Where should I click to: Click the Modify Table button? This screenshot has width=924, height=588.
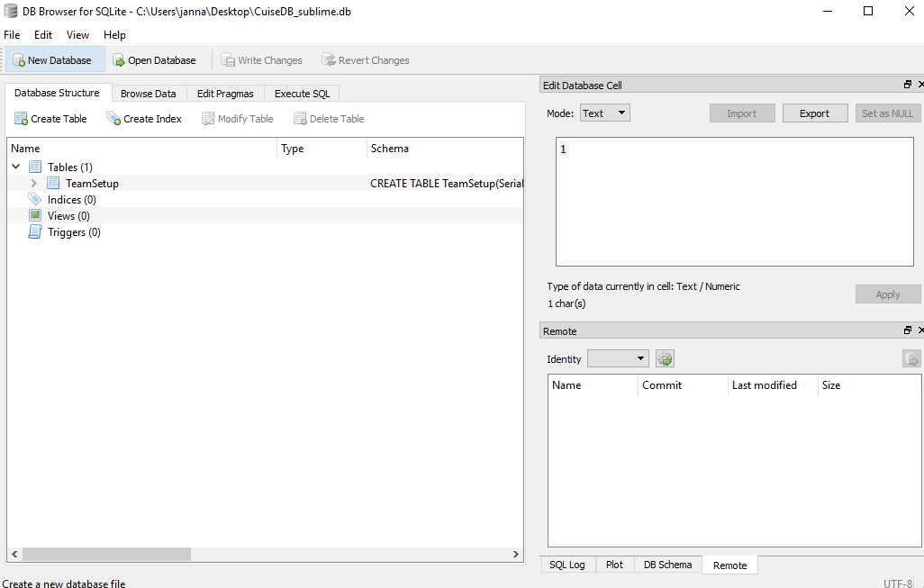238,119
